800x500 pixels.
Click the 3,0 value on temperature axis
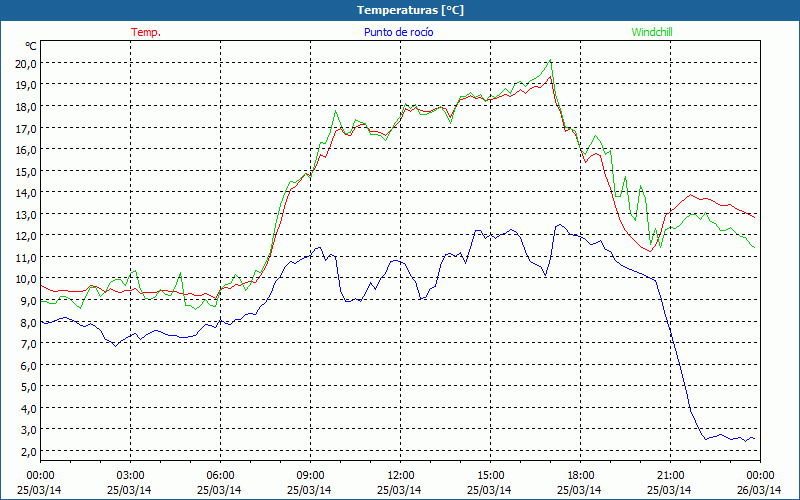point(29,430)
